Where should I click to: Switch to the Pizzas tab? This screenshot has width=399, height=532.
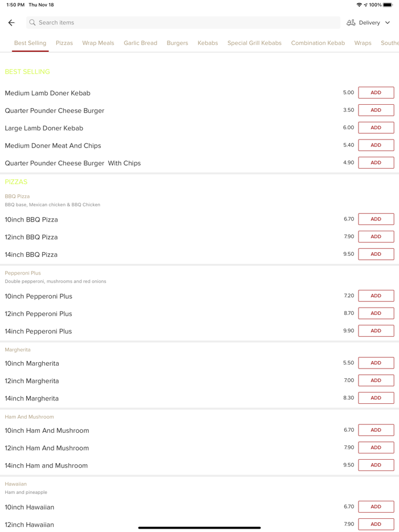click(64, 43)
